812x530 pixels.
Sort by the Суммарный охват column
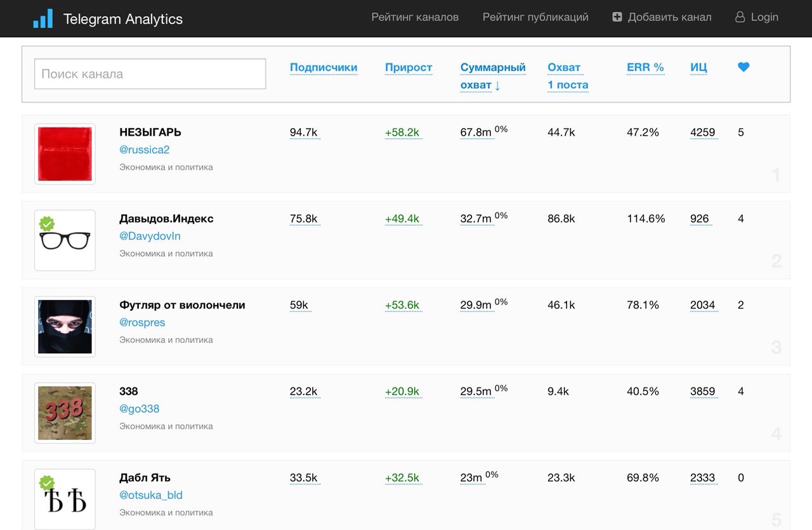[493, 76]
